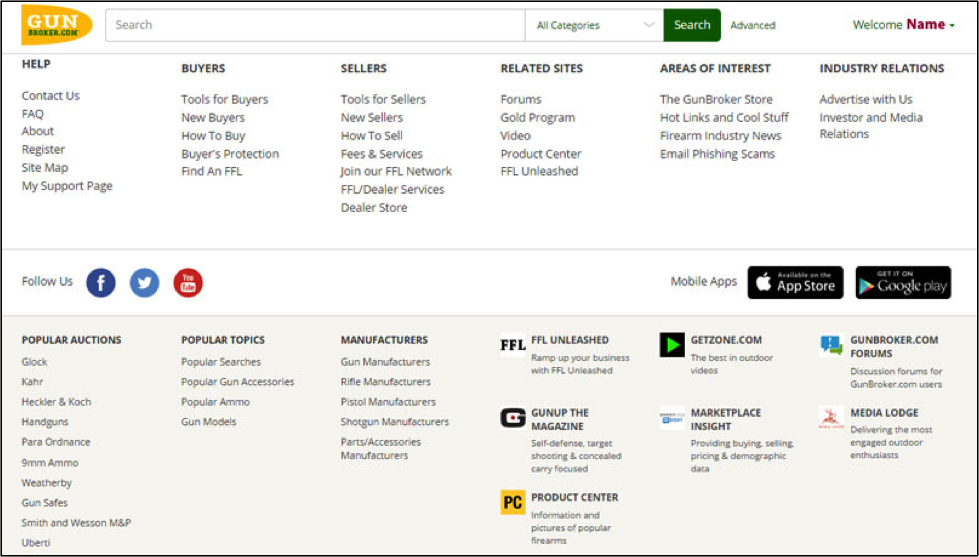Open the Twitter page icon

pyautogui.click(x=144, y=283)
